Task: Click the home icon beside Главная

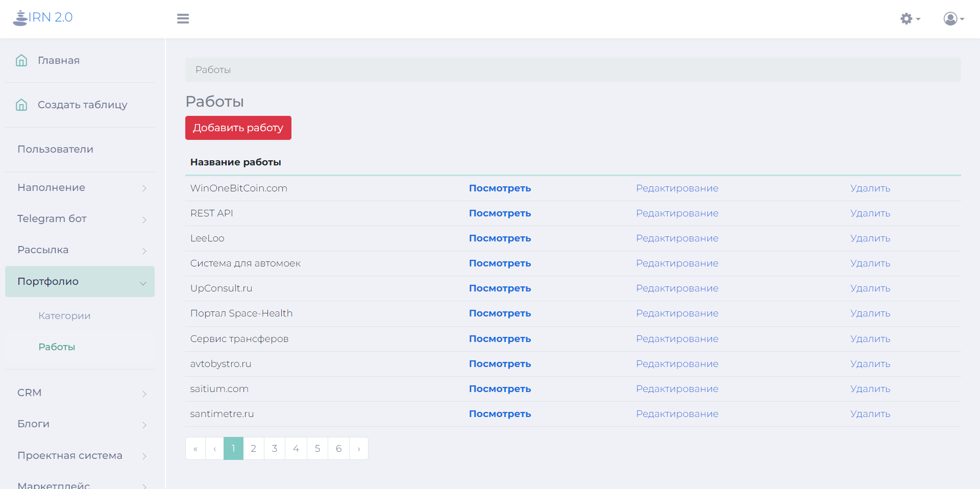Action: (x=21, y=60)
